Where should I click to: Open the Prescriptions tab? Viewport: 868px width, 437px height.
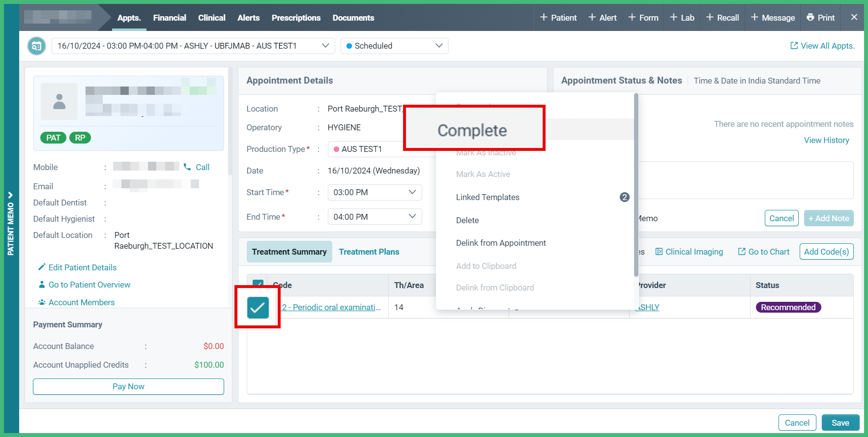coord(296,18)
